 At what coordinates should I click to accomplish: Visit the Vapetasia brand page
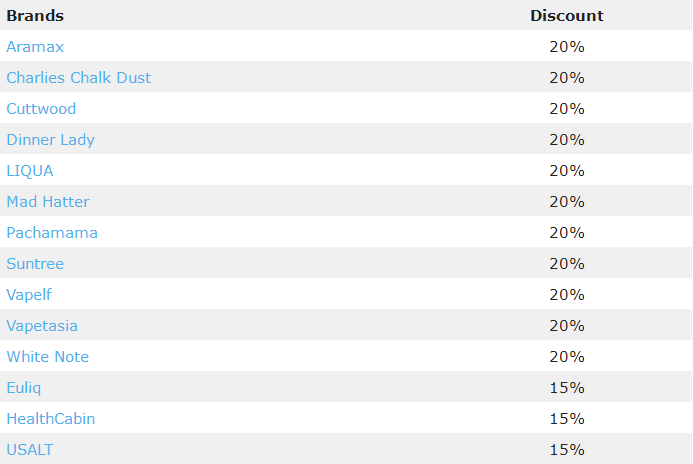coord(42,326)
